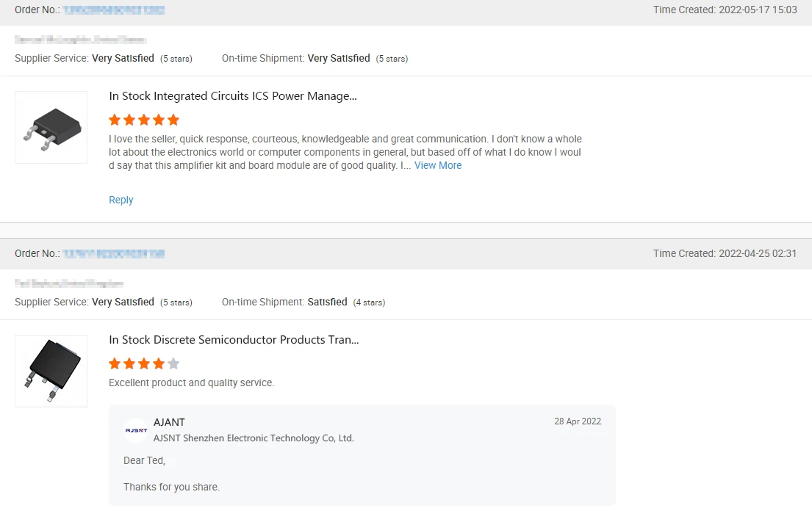This screenshot has height=511, width=812.
Task: Click the first orange star of the four-star review
Action: pyautogui.click(x=115, y=363)
